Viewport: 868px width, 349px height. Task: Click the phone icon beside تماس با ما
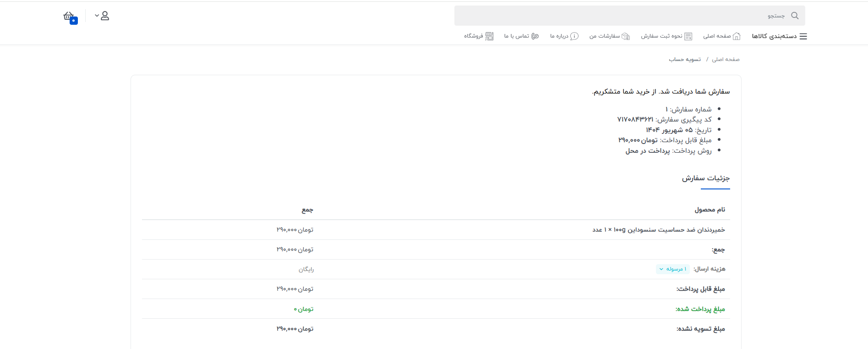coord(535,36)
